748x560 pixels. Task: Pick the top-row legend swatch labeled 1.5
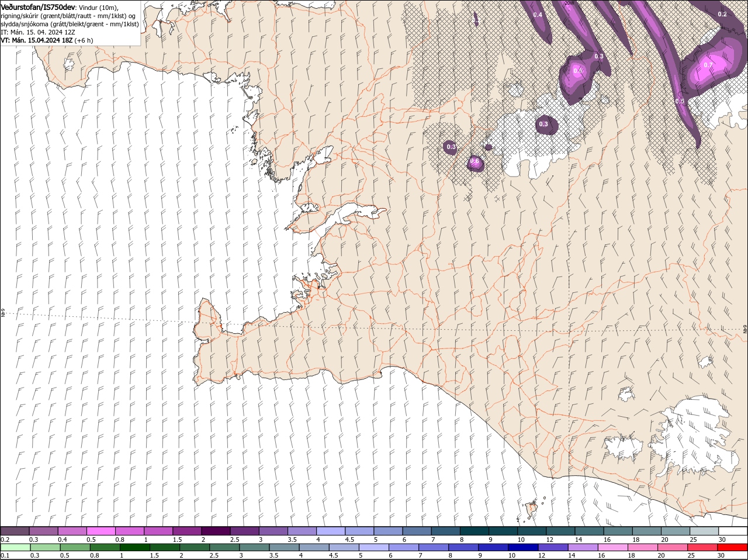click(x=187, y=531)
